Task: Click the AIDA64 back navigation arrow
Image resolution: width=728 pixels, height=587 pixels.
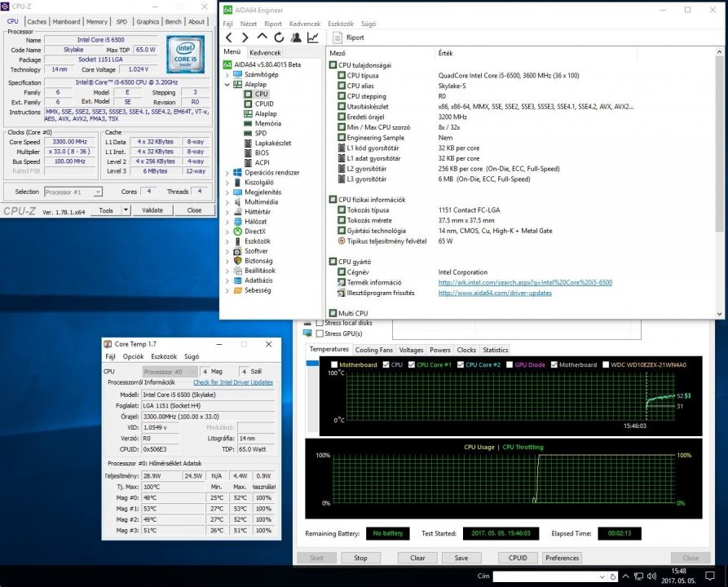Action: (x=229, y=38)
